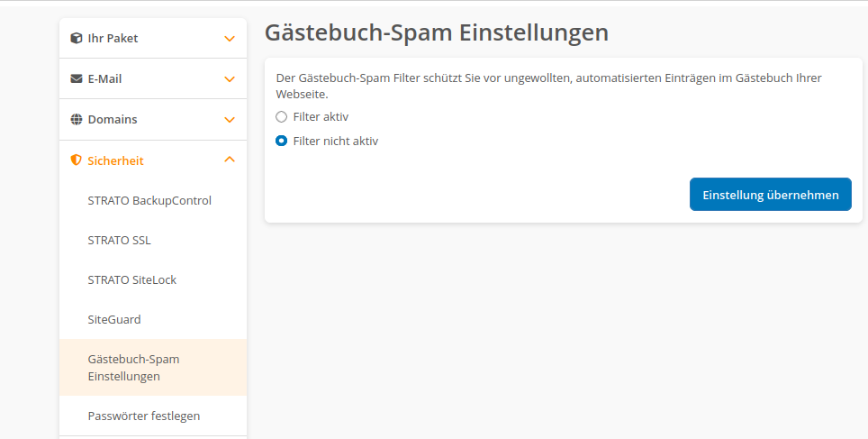Open Passwörter festlegen page
The width and height of the screenshot is (868, 439).
point(144,416)
